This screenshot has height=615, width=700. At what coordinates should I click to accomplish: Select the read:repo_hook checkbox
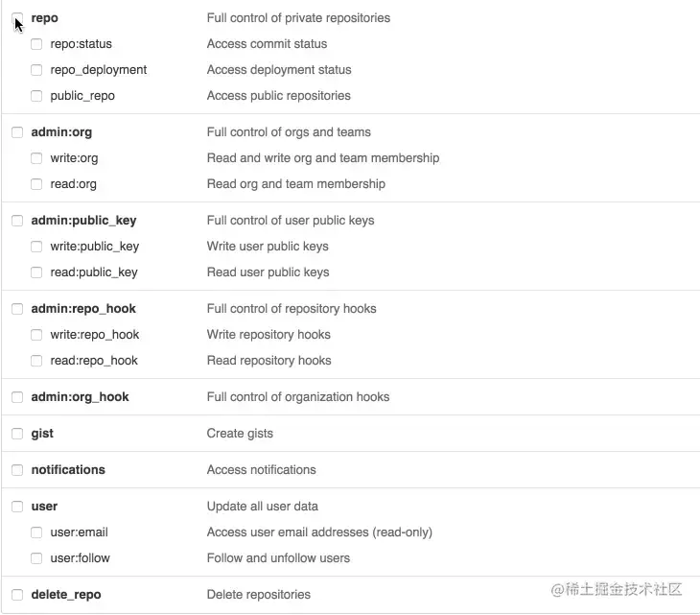pos(36,361)
